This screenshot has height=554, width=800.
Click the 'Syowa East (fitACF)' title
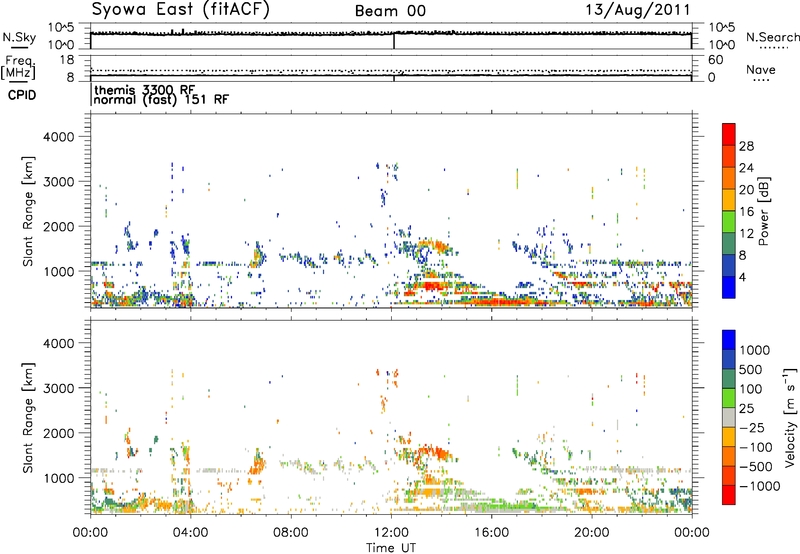pyautogui.click(x=180, y=10)
